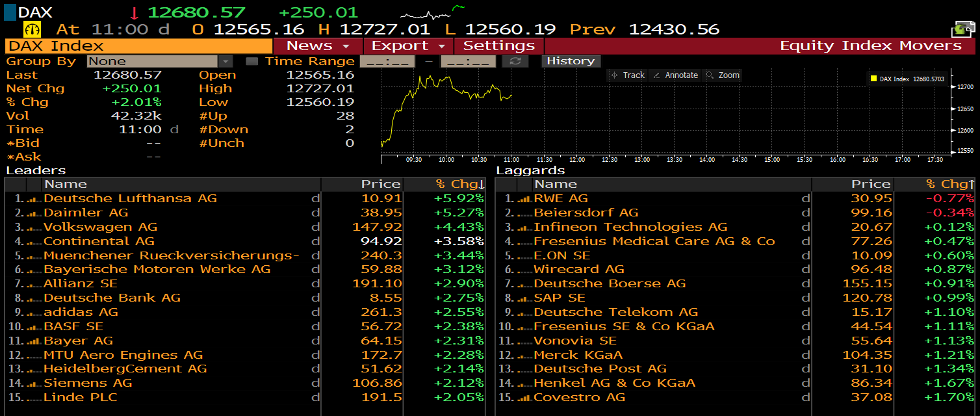Open the mini sparkline chart in header
980x416 pixels.
tap(432, 12)
